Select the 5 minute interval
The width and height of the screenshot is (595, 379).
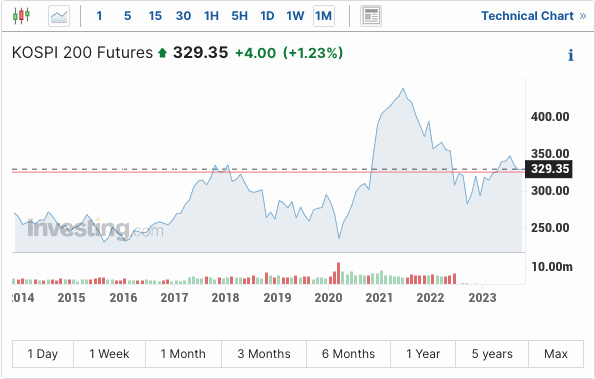click(128, 16)
